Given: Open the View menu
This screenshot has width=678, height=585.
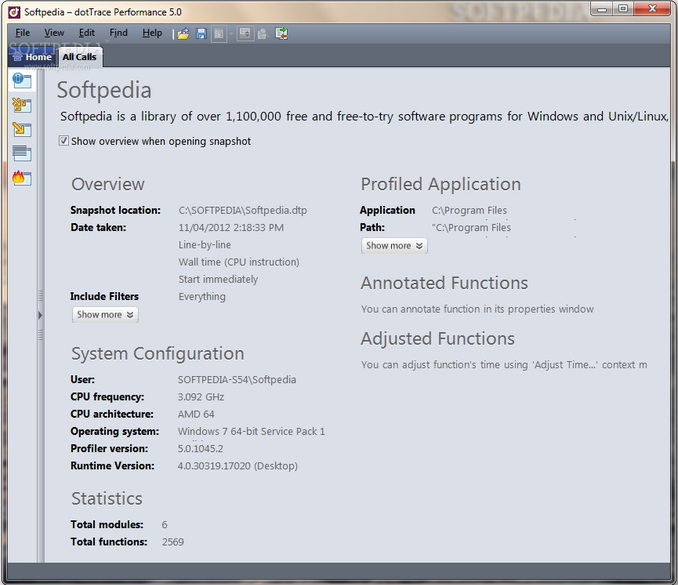Looking at the screenshot, I should [x=54, y=33].
